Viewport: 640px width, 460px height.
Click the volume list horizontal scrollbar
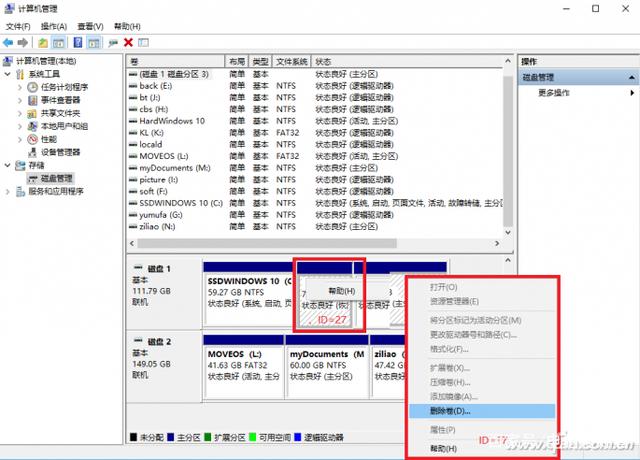267,244
